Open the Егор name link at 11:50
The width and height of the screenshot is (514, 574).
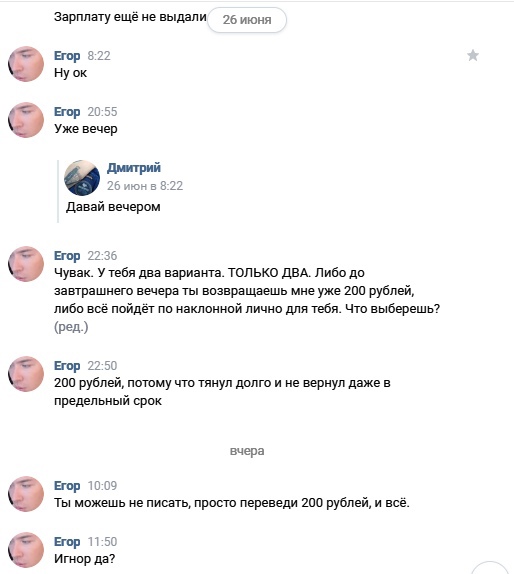(x=67, y=542)
